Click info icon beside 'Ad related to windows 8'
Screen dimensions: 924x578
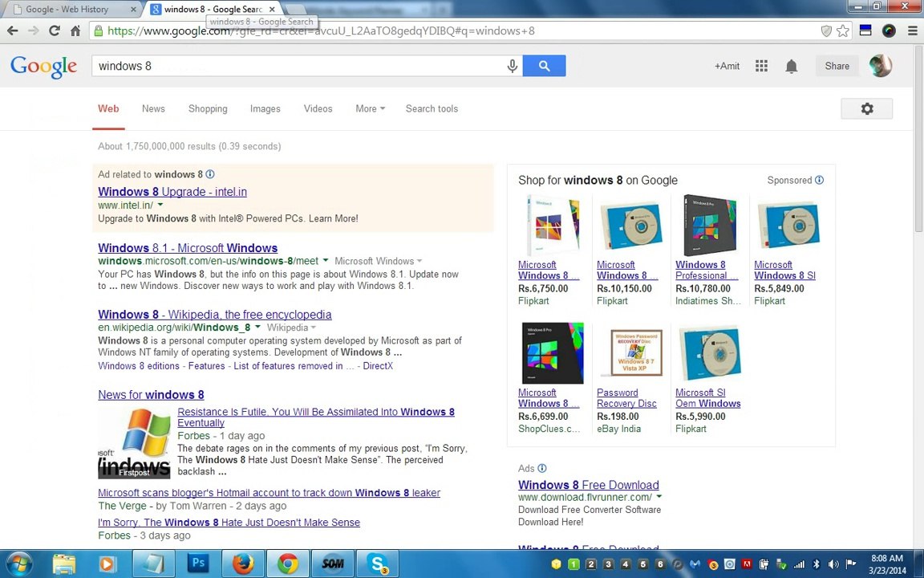point(210,174)
